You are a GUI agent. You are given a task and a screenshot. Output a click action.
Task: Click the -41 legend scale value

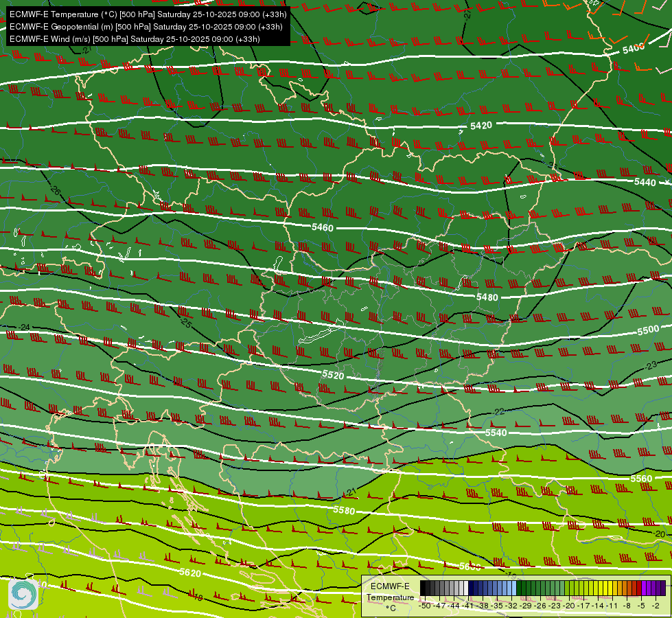coord(467,606)
